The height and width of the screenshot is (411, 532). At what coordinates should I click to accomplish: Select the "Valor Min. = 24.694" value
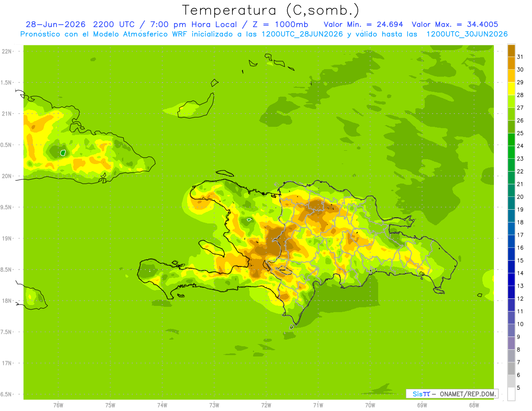[364, 24]
